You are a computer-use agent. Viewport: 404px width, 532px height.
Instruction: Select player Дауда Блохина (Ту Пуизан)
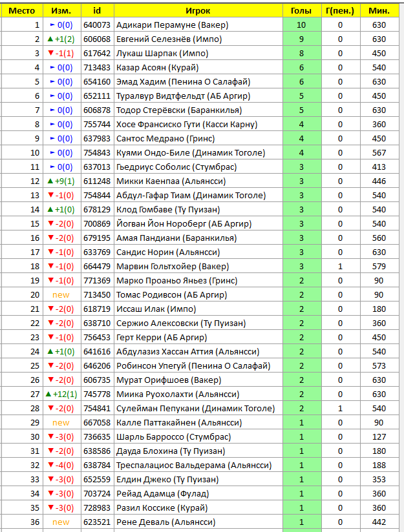(x=171, y=451)
